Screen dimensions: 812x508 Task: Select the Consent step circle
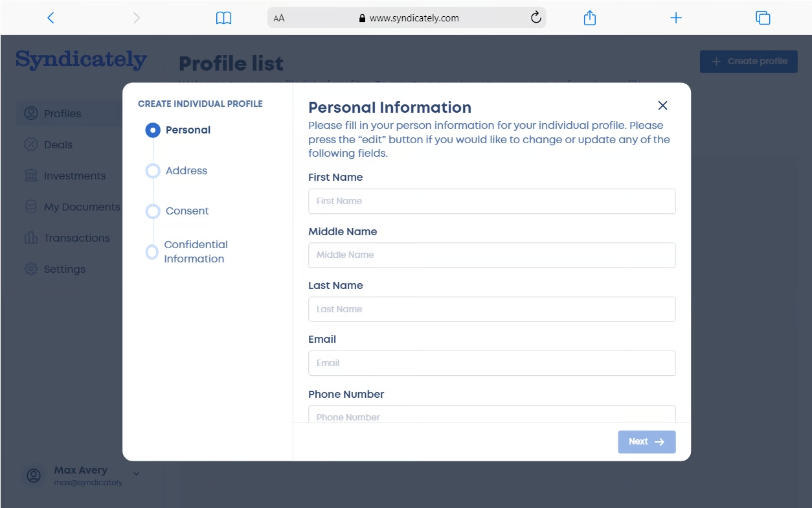[153, 211]
